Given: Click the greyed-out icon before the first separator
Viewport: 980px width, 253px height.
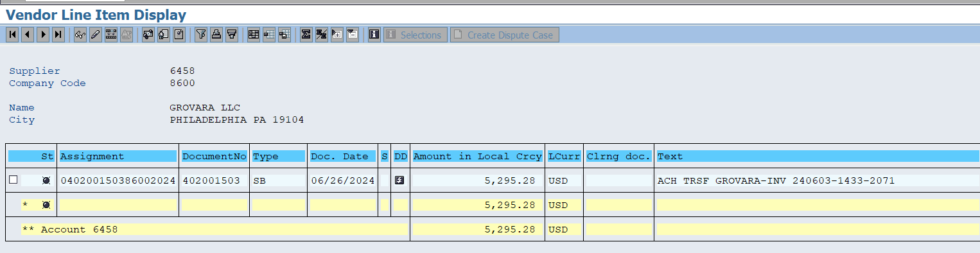Looking at the screenshot, I should coord(127,35).
